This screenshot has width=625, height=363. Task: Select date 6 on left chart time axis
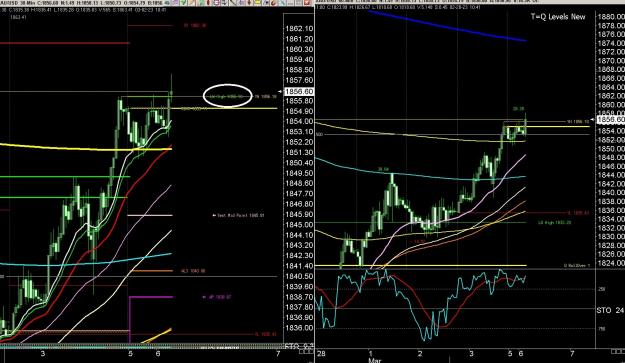pos(158,354)
